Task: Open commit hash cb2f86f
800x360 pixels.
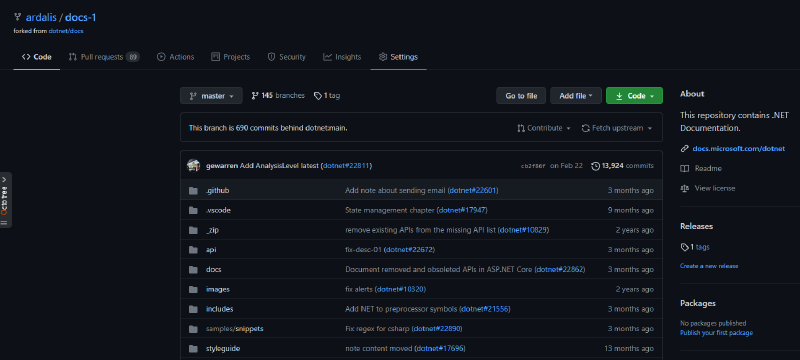Action: pos(533,166)
